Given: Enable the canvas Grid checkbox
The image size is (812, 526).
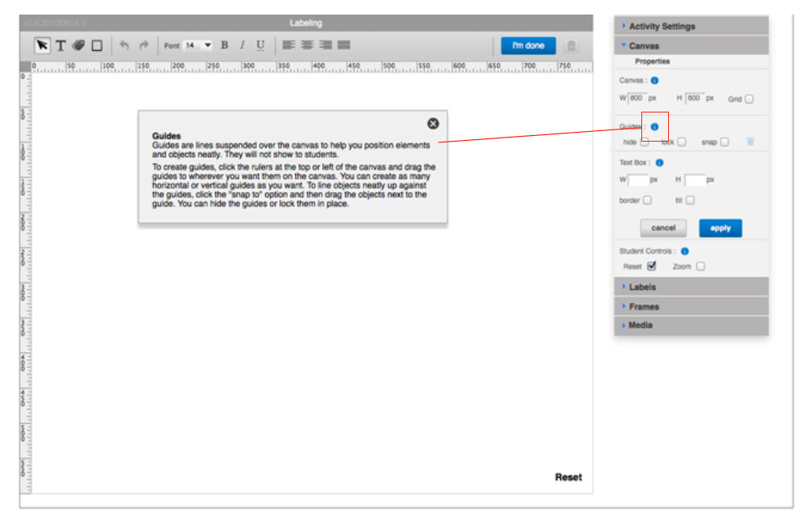Looking at the screenshot, I should pyautogui.click(x=749, y=100).
